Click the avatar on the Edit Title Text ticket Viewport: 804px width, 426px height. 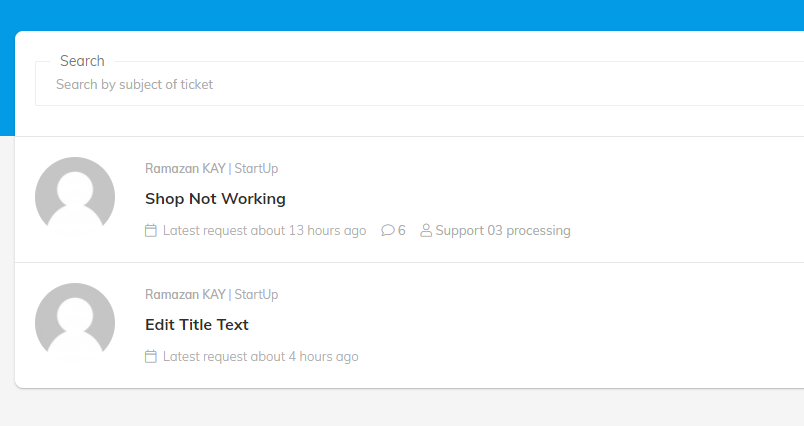pyautogui.click(x=75, y=323)
